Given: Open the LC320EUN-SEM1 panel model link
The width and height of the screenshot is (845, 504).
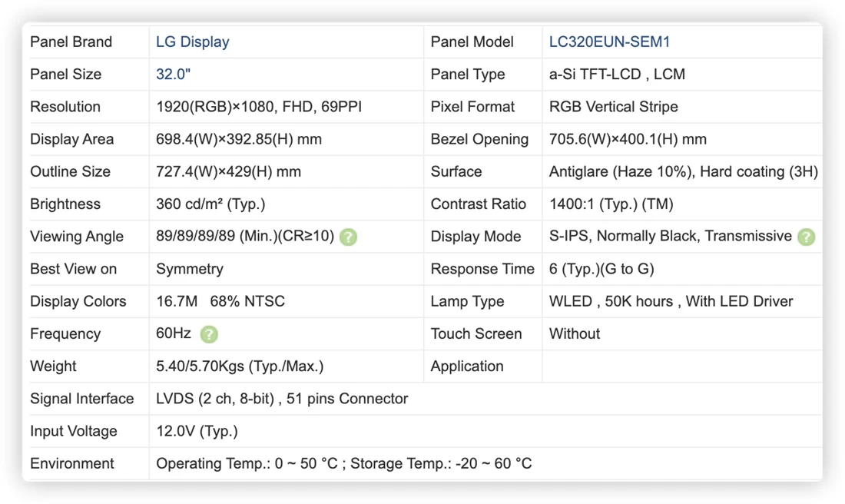Looking at the screenshot, I should [x=609, y=42].
